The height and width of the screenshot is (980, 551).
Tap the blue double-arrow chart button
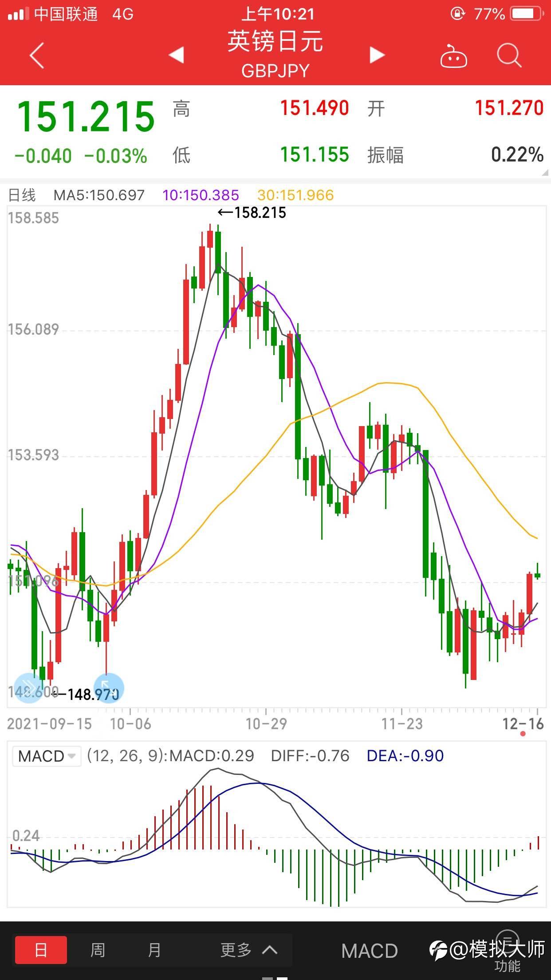point(28,688)
